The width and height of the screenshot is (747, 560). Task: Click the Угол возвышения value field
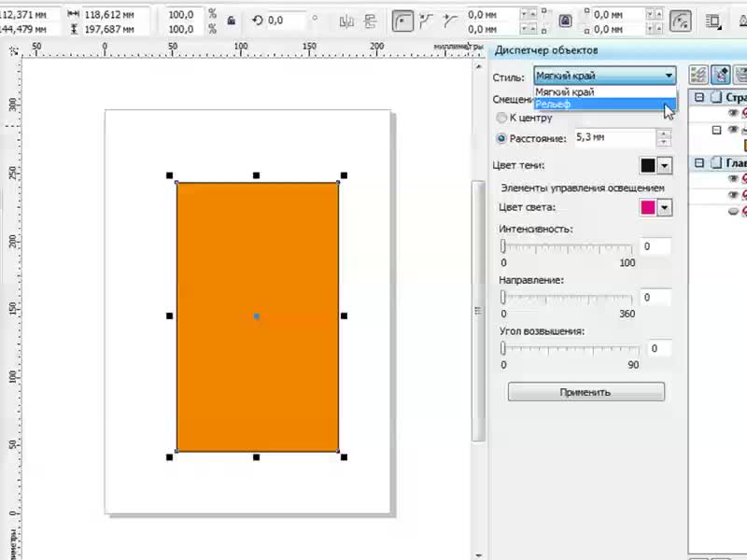pos(659,348)
